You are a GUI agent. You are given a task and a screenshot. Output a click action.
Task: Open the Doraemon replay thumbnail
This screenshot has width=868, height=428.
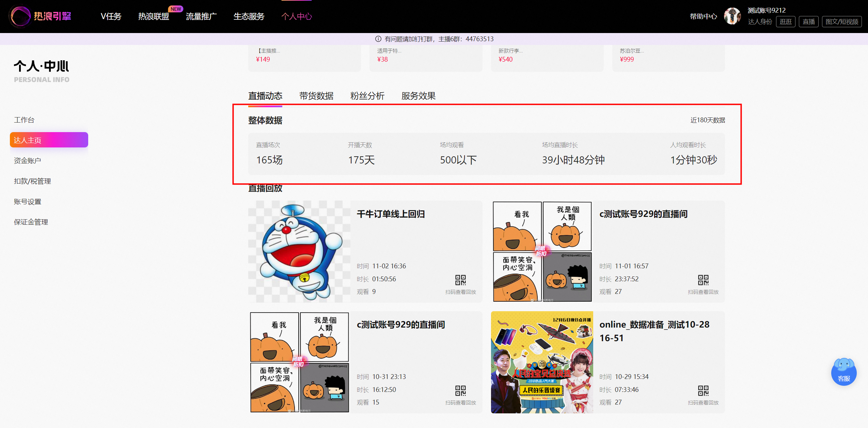pyautogui.click(x=299, y=252)
